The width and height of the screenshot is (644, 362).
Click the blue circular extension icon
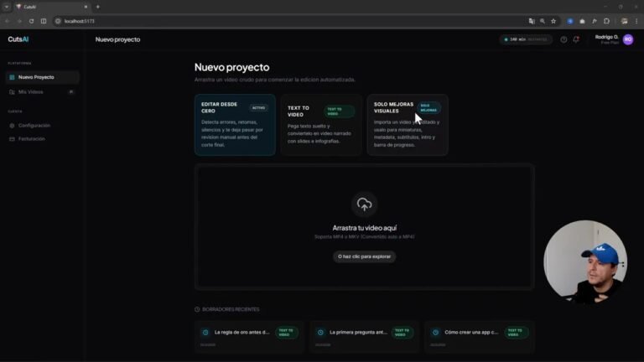click(570, 21)
